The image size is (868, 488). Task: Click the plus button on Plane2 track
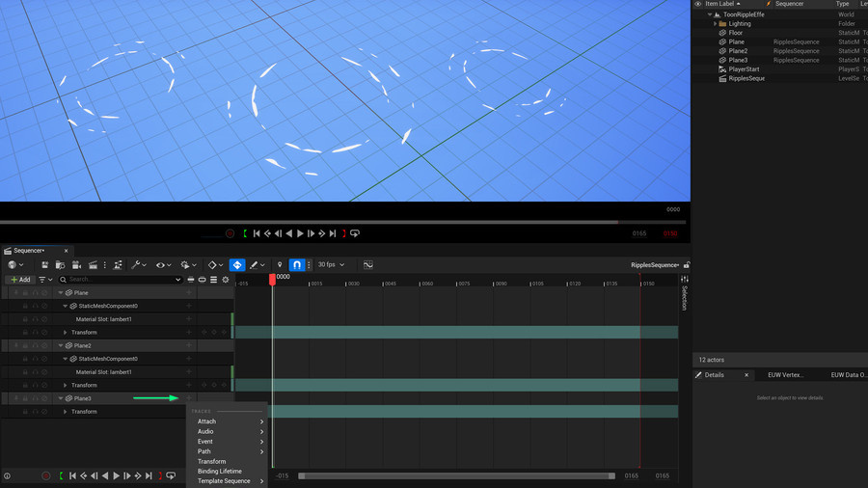(189, 345)
